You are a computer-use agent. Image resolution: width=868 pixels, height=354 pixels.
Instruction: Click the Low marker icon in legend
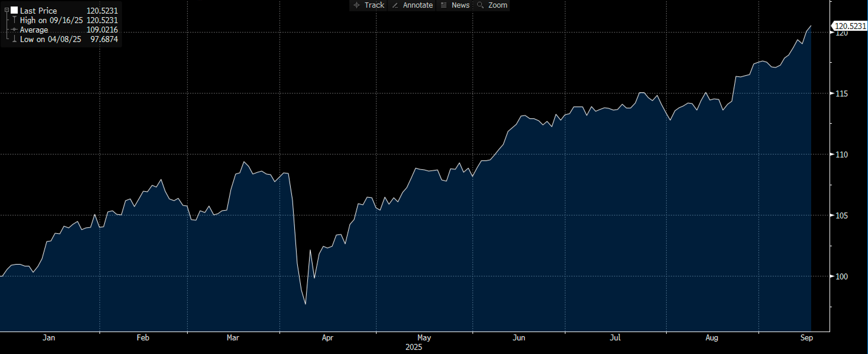coord(14,39)
